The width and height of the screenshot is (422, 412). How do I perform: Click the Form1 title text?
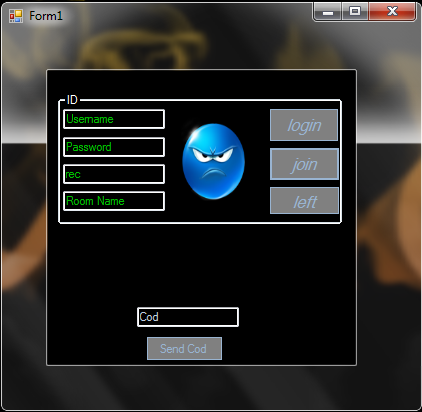coord(46,16)
